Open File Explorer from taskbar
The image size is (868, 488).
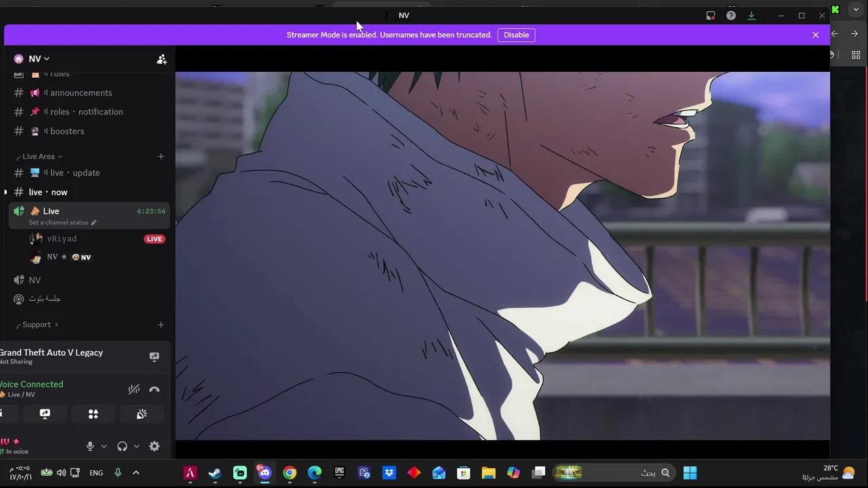489,473
